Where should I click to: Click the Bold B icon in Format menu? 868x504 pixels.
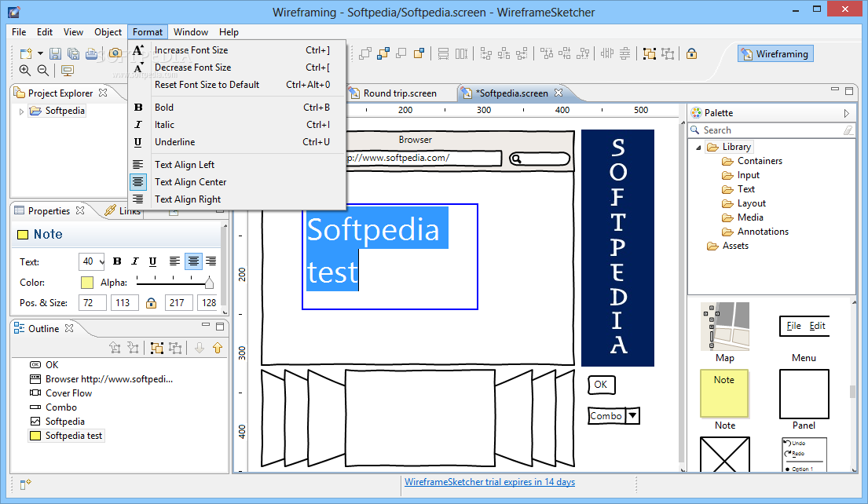138,108
